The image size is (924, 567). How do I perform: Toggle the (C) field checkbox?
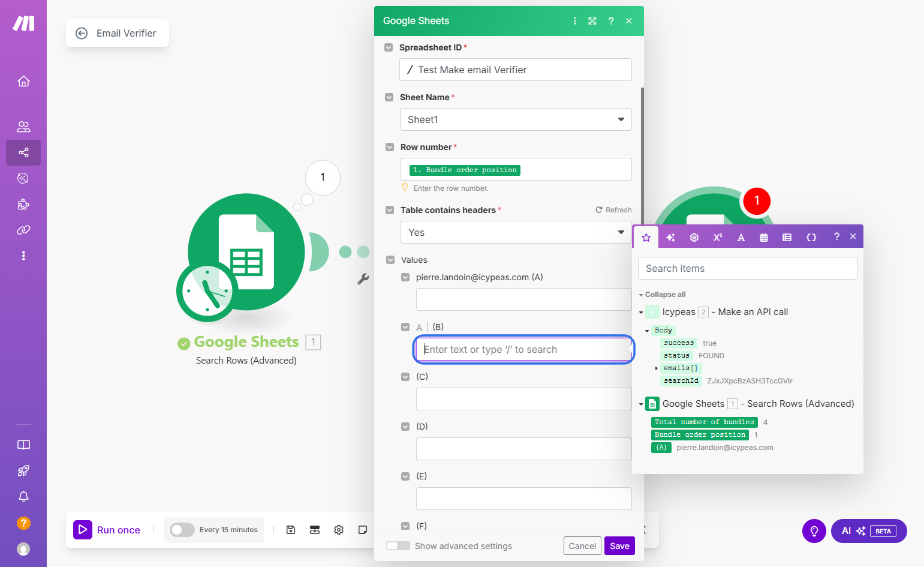[x=405, y=377]
